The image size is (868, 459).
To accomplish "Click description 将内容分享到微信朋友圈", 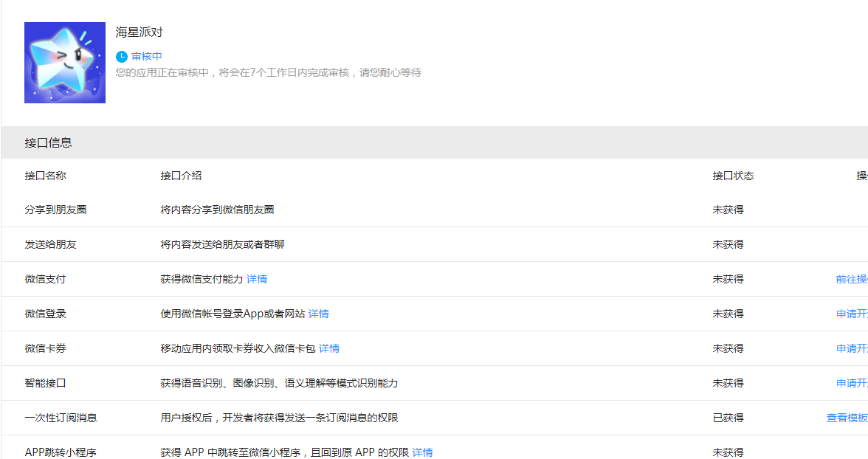I will (218, 210).
